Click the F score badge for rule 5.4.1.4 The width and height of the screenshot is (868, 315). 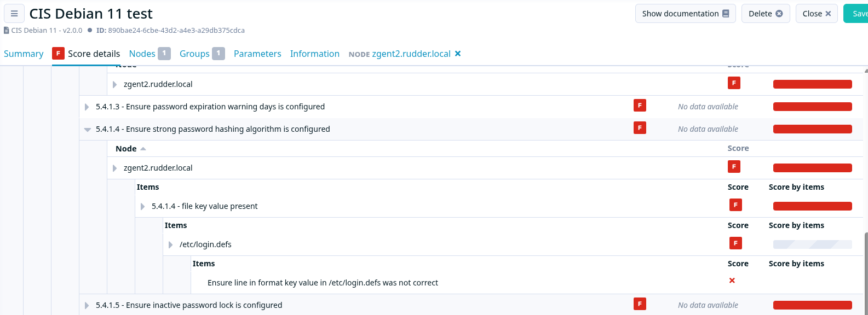tap(640, 128)
